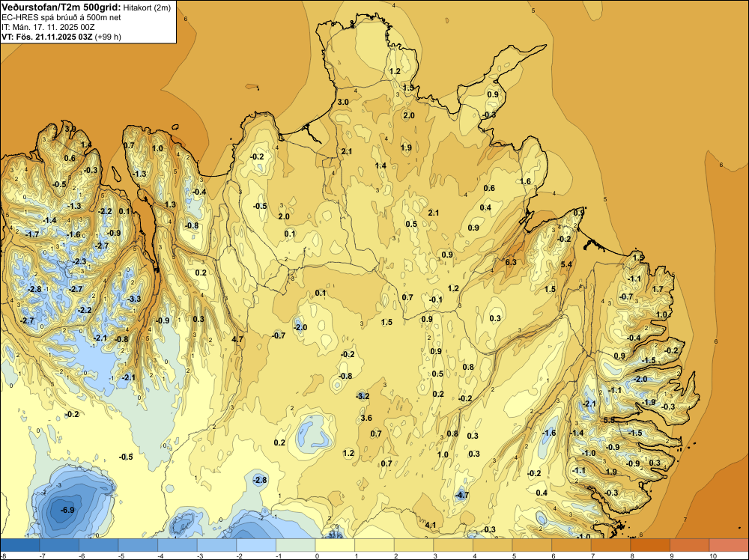Viewport: 749px width, 560px height.
Task: Click the temperature value 4.1
Action: pyautogui.click(x=431, y=525)
